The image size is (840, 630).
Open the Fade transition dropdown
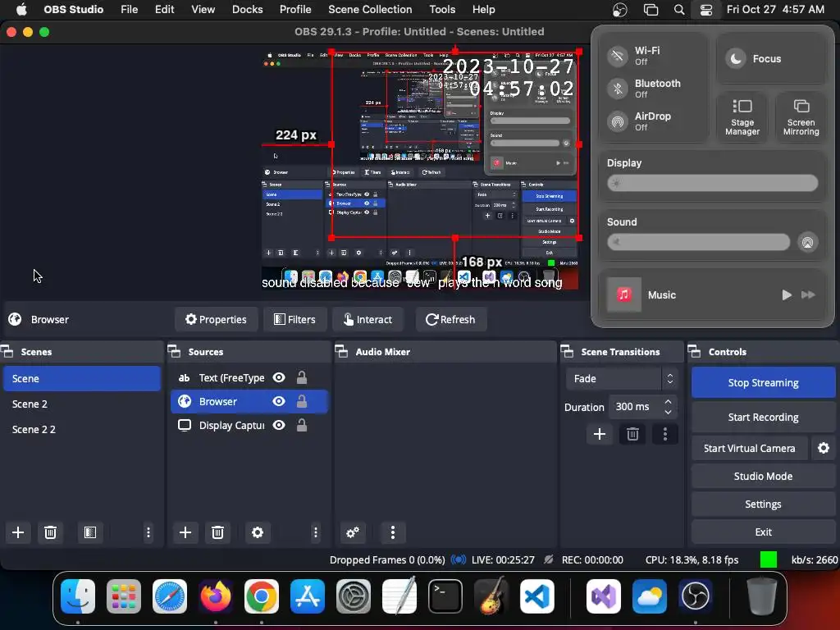622,379
